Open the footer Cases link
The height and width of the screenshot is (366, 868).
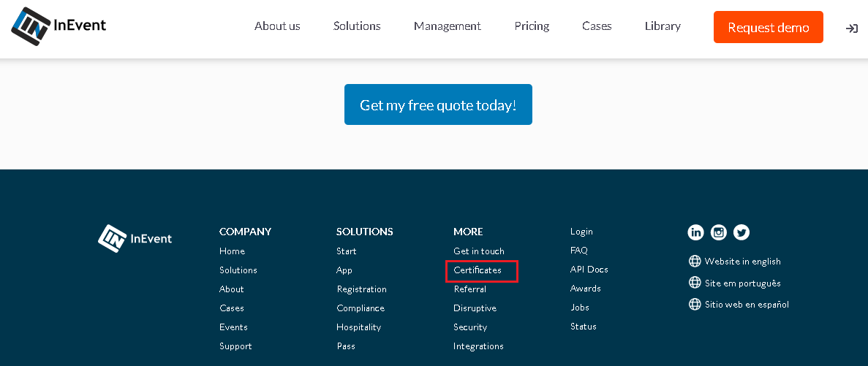tap(231, 308)
